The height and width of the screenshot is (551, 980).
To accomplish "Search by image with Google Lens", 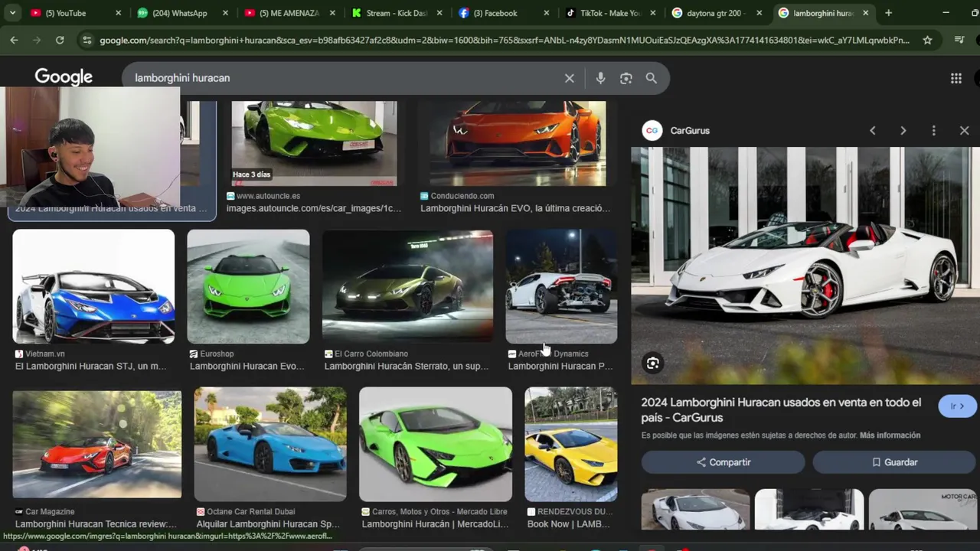I will point(626,78).
